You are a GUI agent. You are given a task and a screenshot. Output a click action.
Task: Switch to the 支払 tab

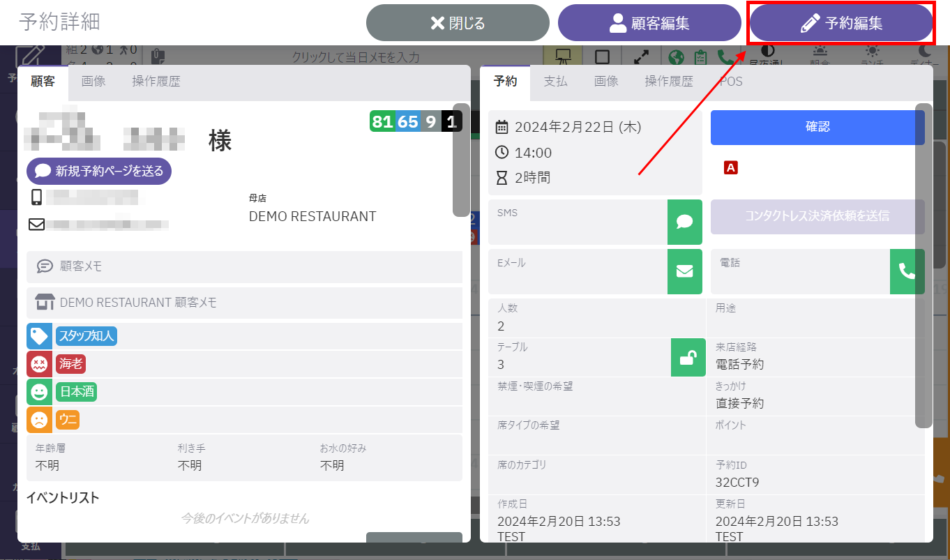pos(555,82)
